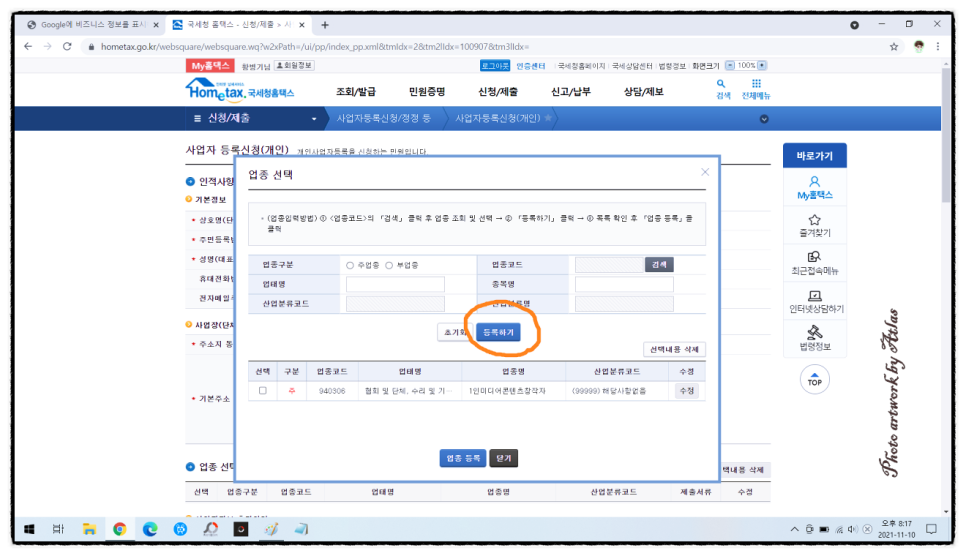This screenshot has width=966, height=556.
Task: Open the 국세청홈페이지 link
Action: [582, 66]
